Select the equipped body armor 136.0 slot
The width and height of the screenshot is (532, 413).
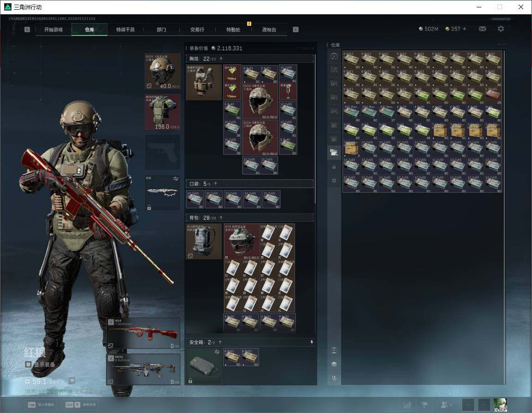coord(163,112)
